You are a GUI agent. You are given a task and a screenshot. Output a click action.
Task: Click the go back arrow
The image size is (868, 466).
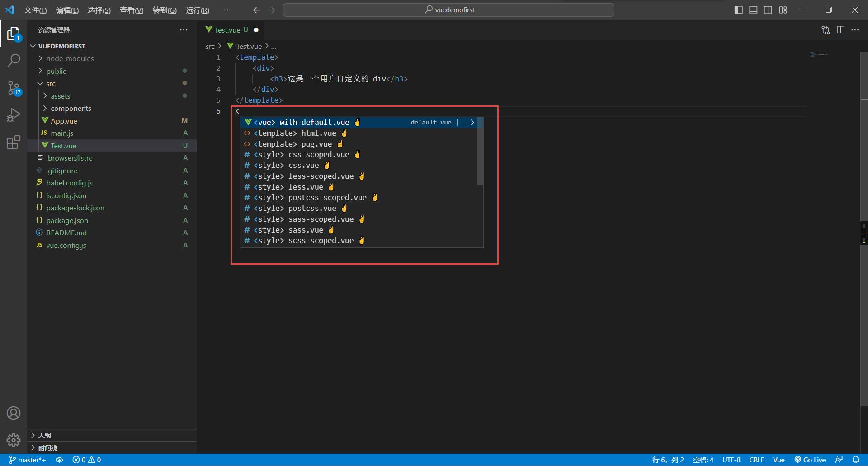(256, 10)
